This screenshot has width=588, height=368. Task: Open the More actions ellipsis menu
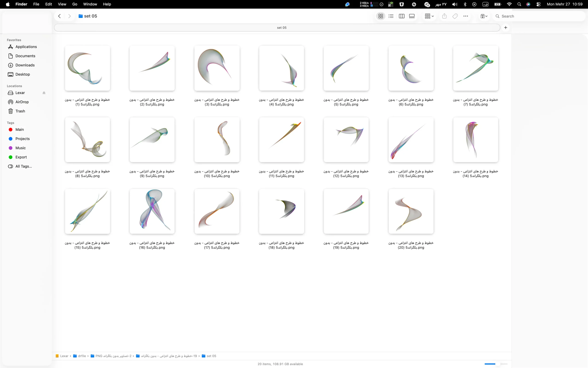(466, 16)
